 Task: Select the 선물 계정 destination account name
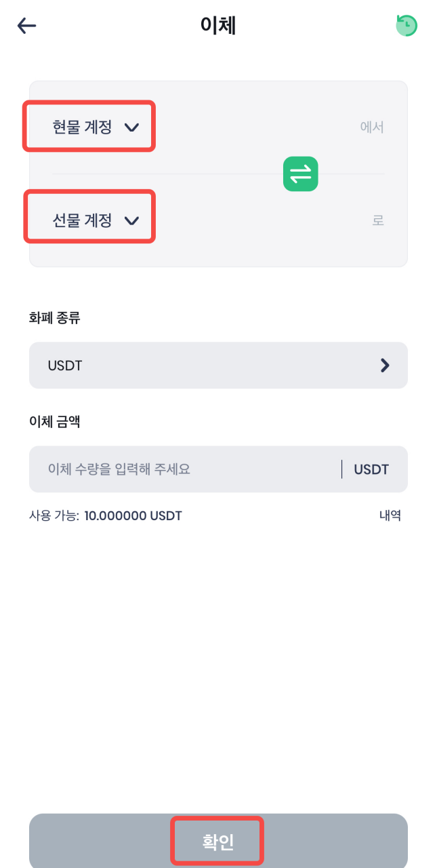click(x=83, y=220)
